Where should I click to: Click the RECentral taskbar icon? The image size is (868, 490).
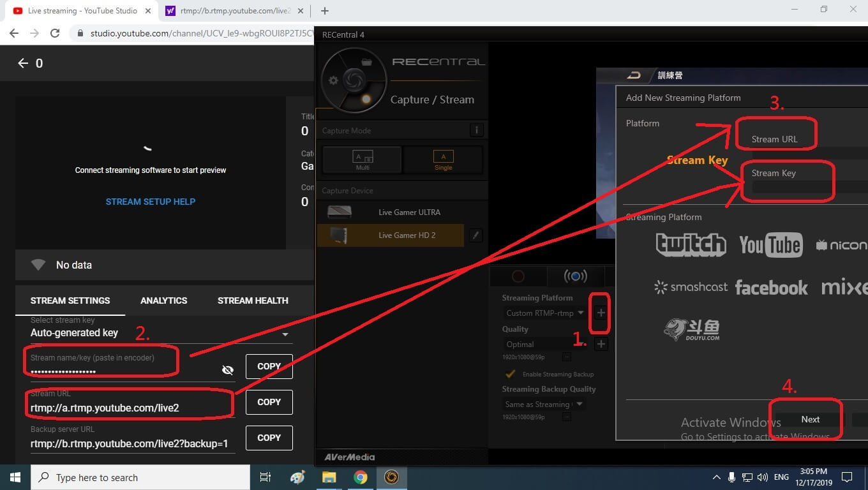[x=391, y=477]
